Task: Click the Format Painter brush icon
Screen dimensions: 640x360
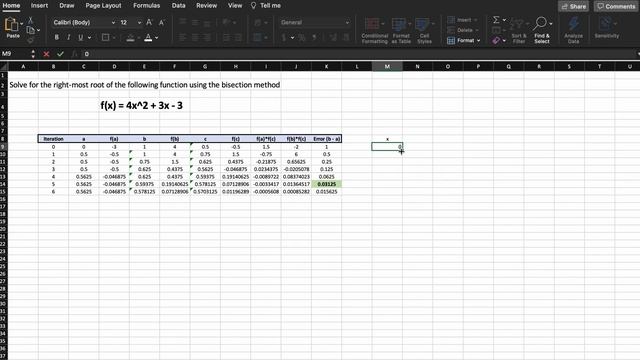Action: click(30, 40)
